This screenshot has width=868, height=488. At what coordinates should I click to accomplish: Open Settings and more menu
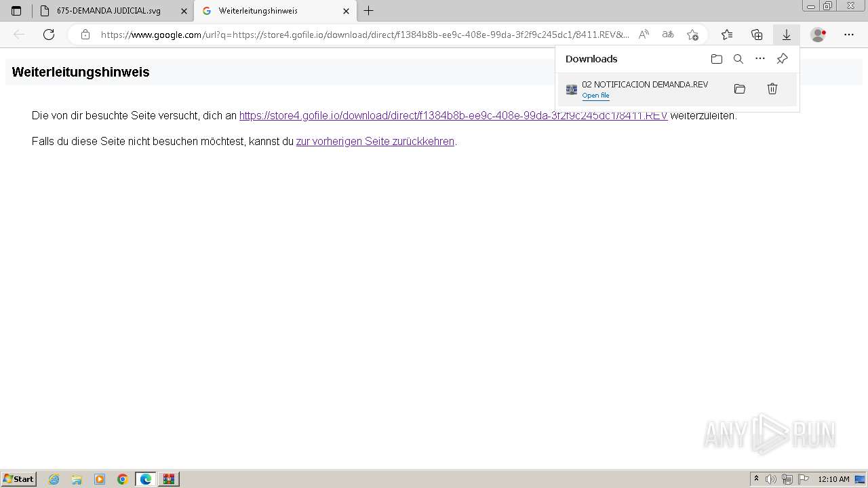pyautogui.click(x=849, y=35)
